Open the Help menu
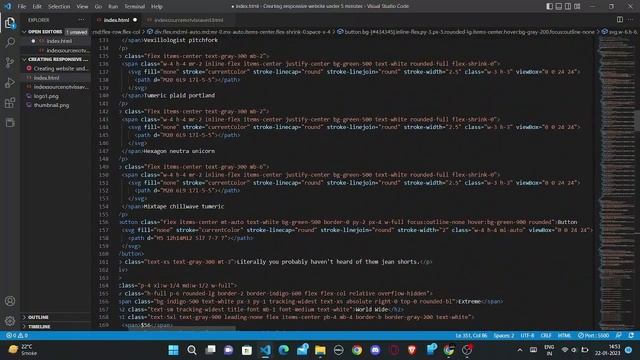The height and width of the screenshot is (360, 640). [x=157, y=6]
